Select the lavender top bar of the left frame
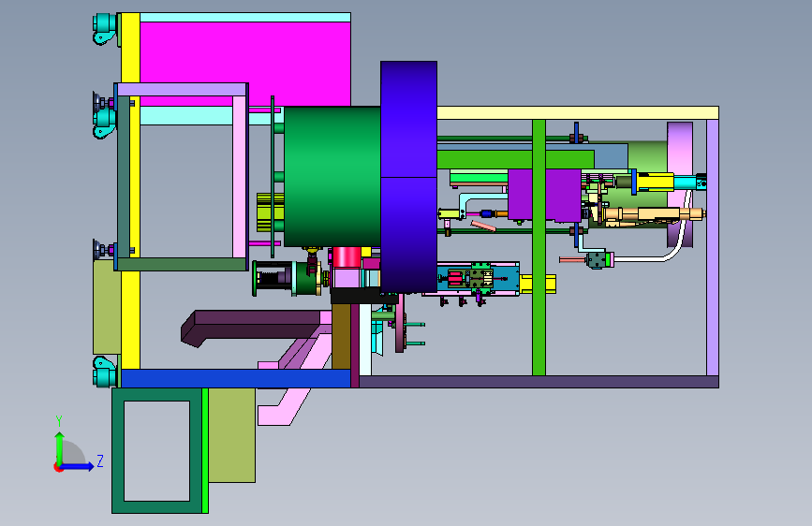Image resolution: width=812 pixels, height=526 pixels. 182,90
